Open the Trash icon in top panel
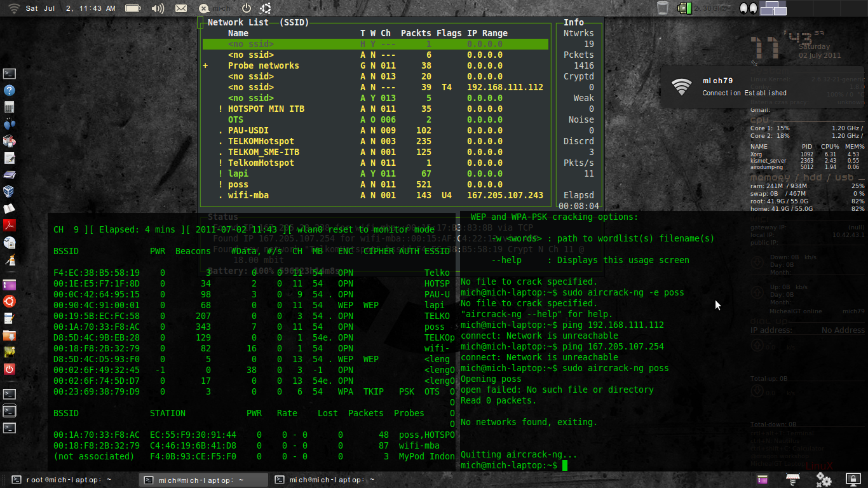 click(663, 8)
